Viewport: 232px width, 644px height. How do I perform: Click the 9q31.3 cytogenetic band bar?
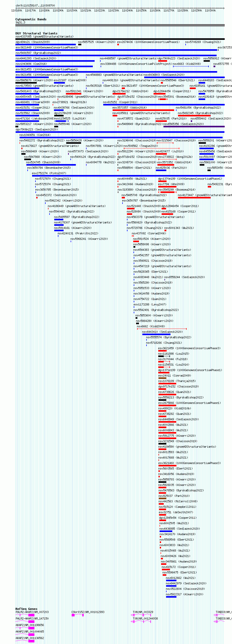pos(120,25)
